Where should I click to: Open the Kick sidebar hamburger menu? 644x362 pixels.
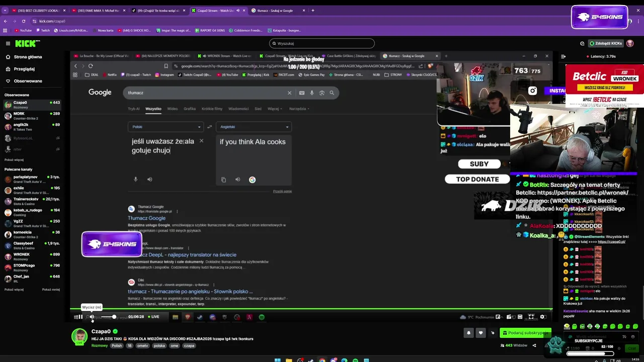pos(8,43)
